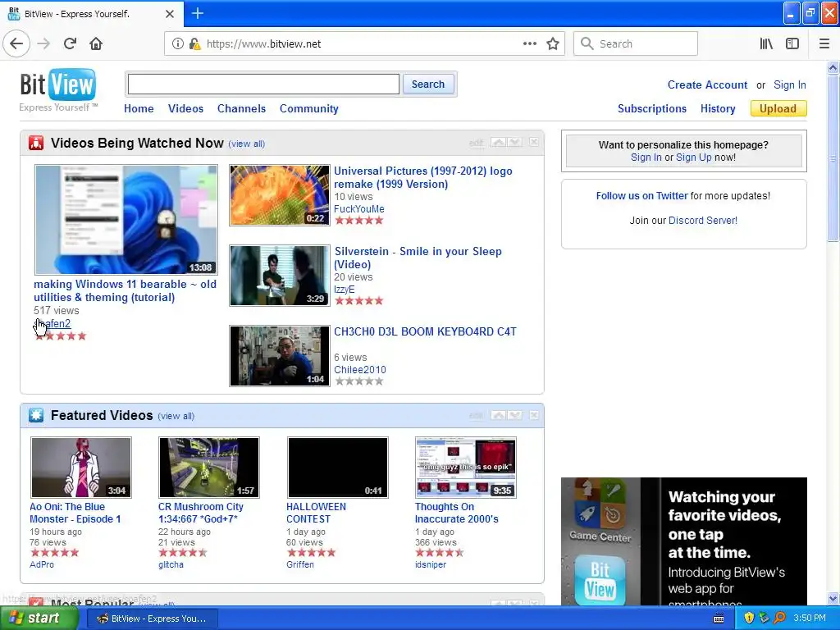Viewport: 840px width, 630px height.
Task: Click view all beside Videos Being Watched Now
Action: [x=246, y=144]
